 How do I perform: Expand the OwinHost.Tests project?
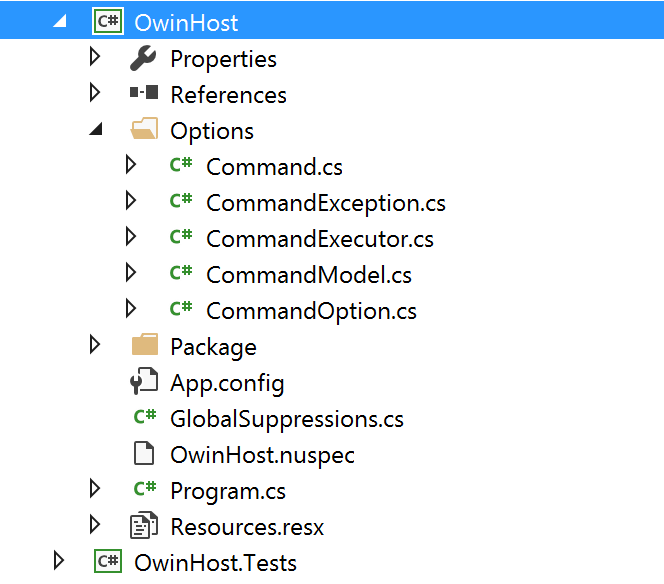point(59,561)
